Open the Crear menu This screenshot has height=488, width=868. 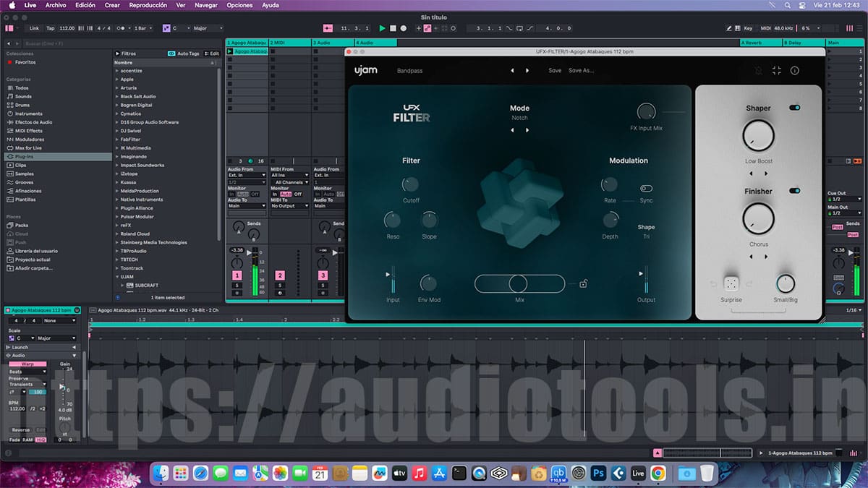pos(112,5)
